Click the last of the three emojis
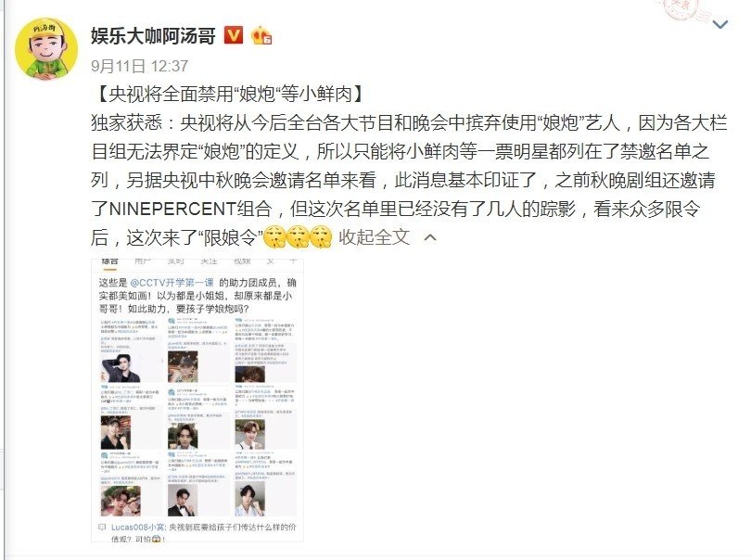 tap(322, 236)
